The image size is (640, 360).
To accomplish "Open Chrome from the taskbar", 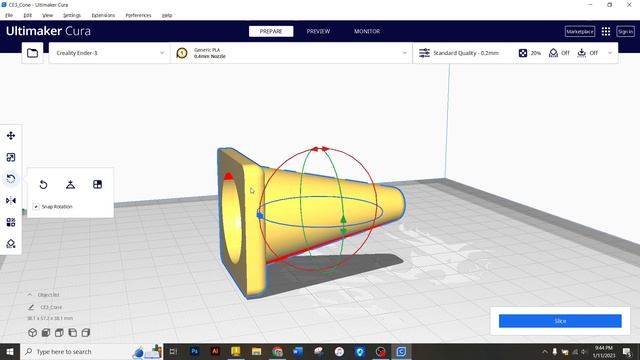I will 278,351.
